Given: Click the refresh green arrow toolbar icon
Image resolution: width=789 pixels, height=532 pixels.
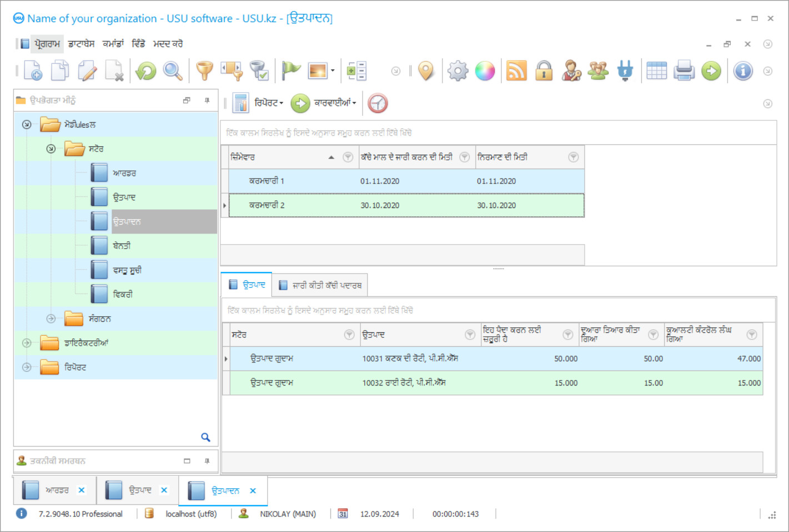Looking at the screenshot, I should (146, 71).
